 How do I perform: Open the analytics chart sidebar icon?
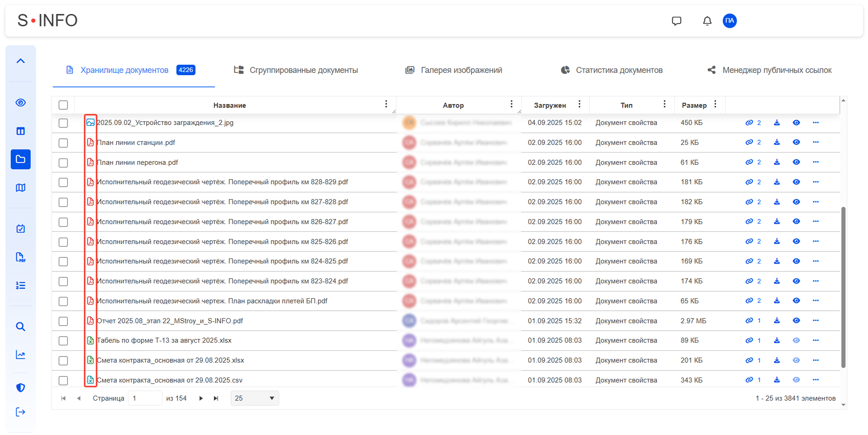tap(20, 354)
